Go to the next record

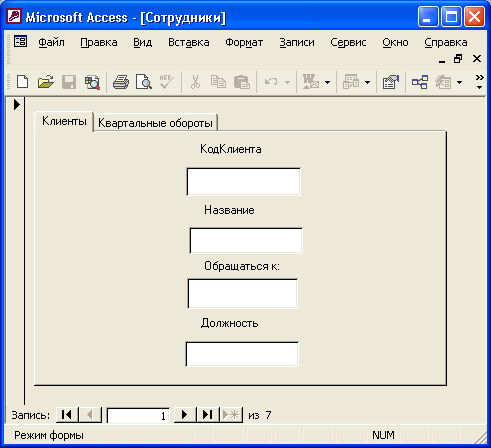[x=185, y=415]
